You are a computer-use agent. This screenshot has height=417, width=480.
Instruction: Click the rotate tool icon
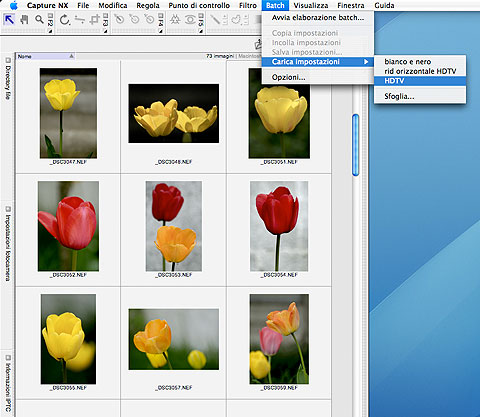coord(64,20)
